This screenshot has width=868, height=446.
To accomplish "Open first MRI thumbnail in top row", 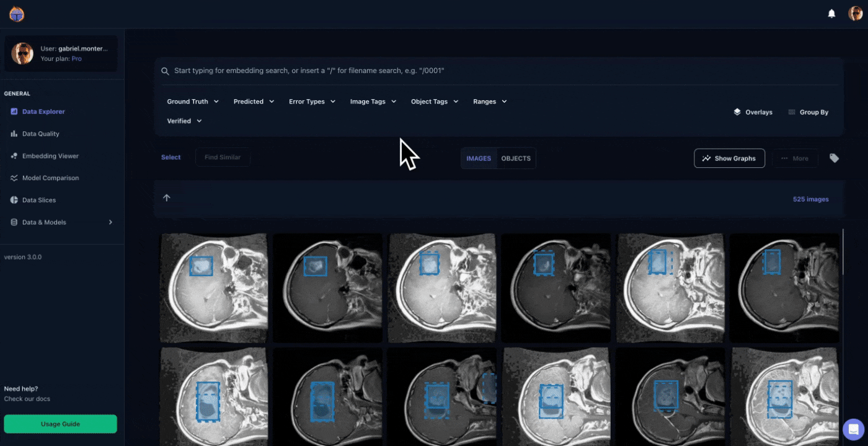I will coord(214,288).
